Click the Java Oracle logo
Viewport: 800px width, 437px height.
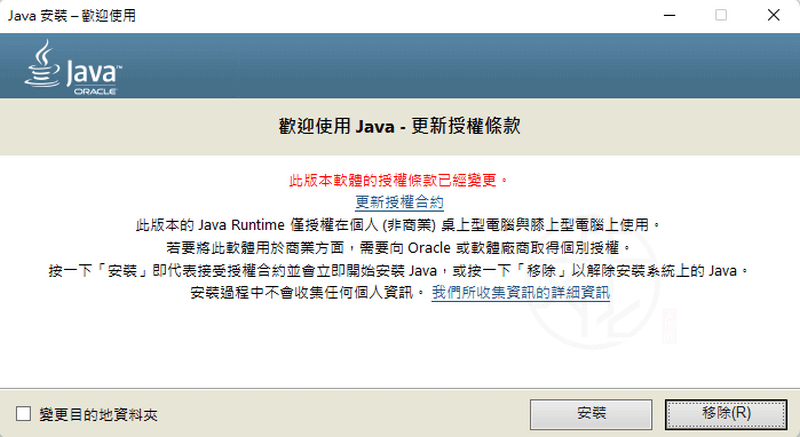pyautogui.click(x=73, y=67)
